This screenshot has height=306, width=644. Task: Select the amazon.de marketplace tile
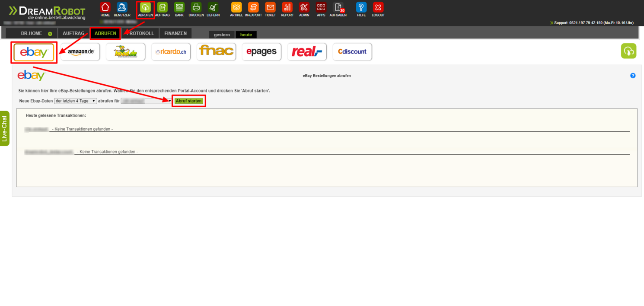tap(80, 52)
